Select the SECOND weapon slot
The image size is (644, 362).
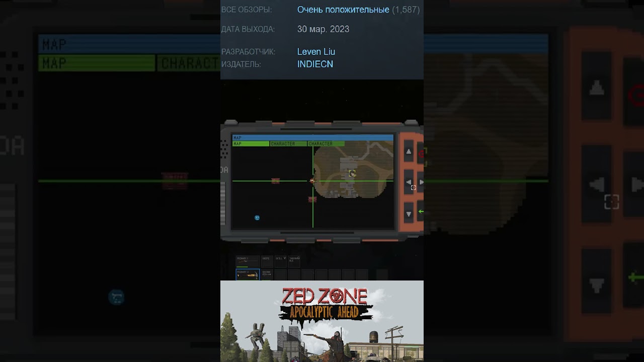pos(267,275)
